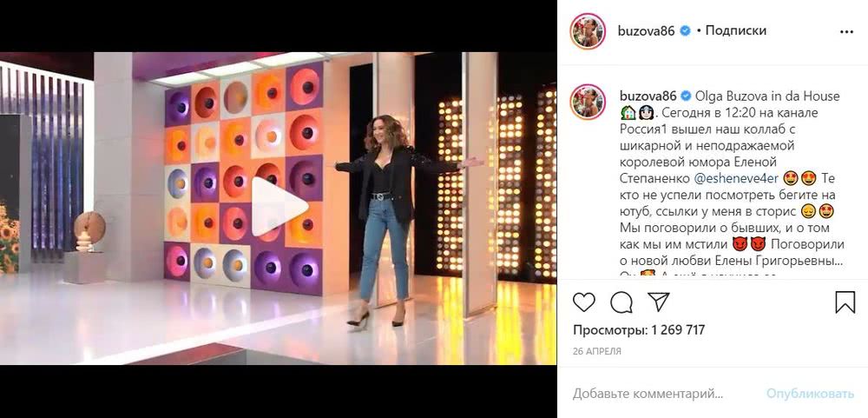Click the 26 АПРЕЛЯ post date link
Screen dimensions: 868x418
[597, 351]
